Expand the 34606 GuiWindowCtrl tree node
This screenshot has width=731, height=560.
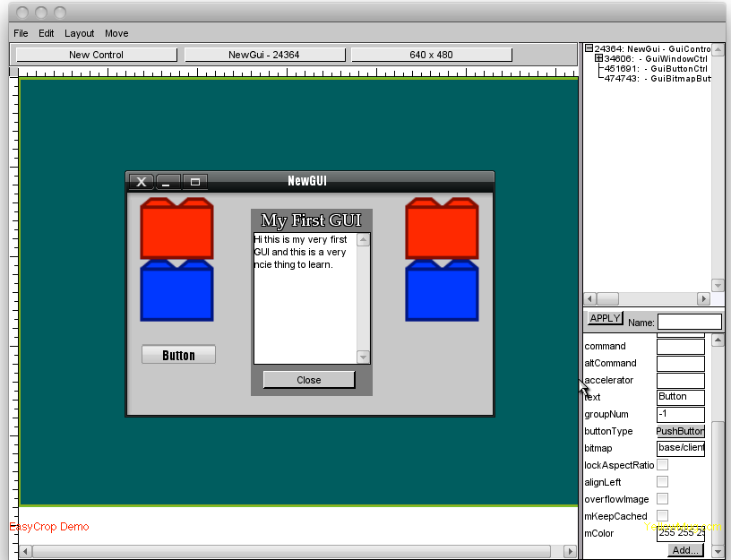[x=598, y=58]
